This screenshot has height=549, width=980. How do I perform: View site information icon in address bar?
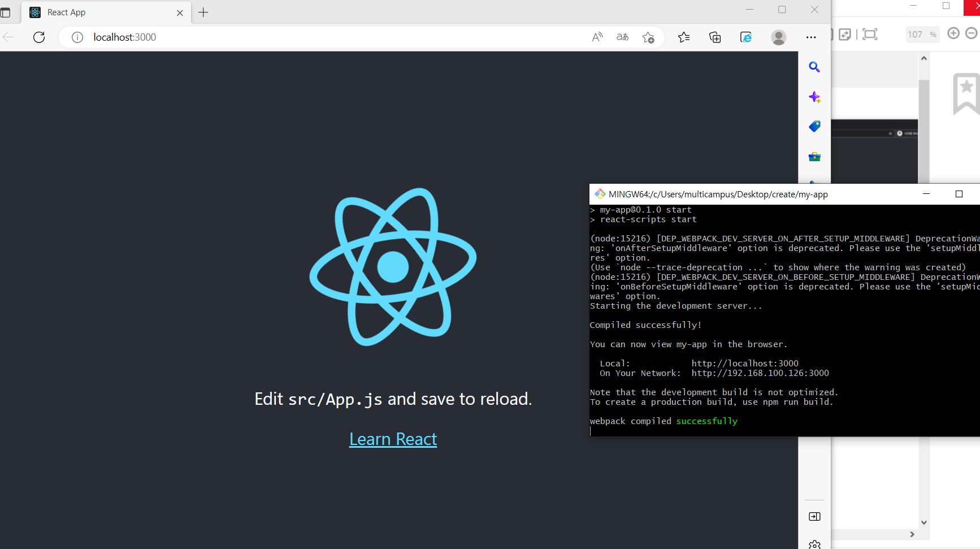(x=77, y=37)
